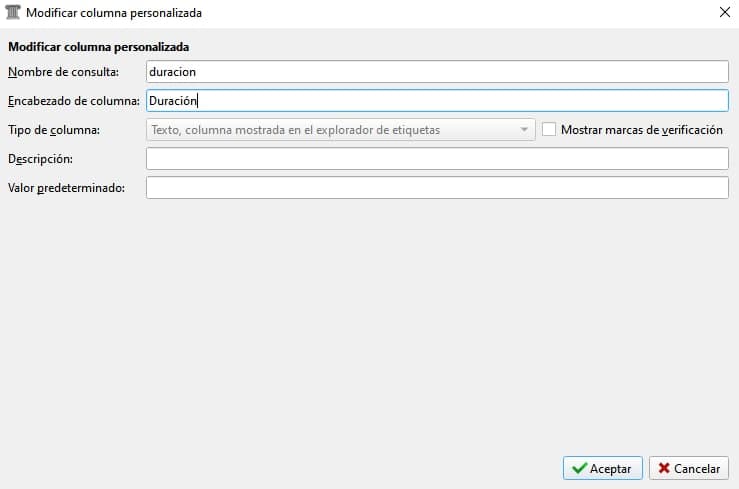
Task: Enable the Mostrar marcas de verificación checkbox
Action: pos(549,129)
